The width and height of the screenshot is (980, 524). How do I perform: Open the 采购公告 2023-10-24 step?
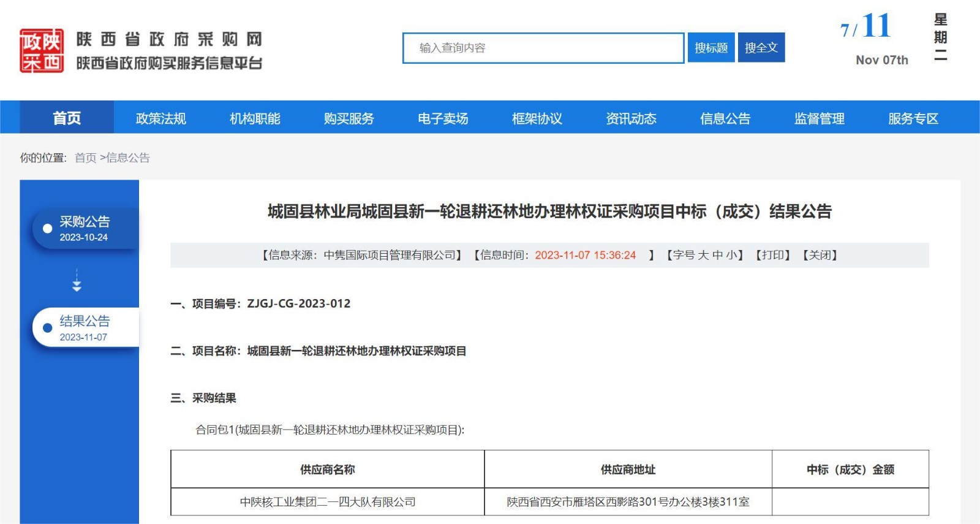coord(85,228)
